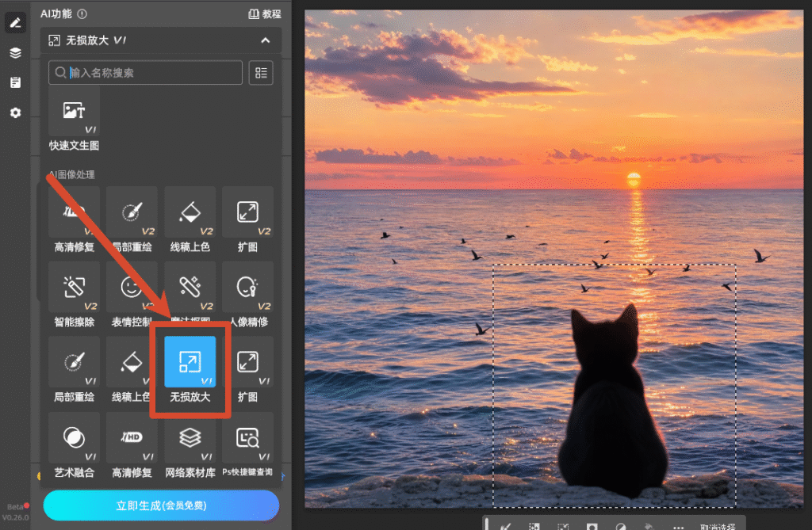This screenshot has height=530, width=812.
Task: Click the V0.26.0 version text
Action: click(x=16, y=517)
